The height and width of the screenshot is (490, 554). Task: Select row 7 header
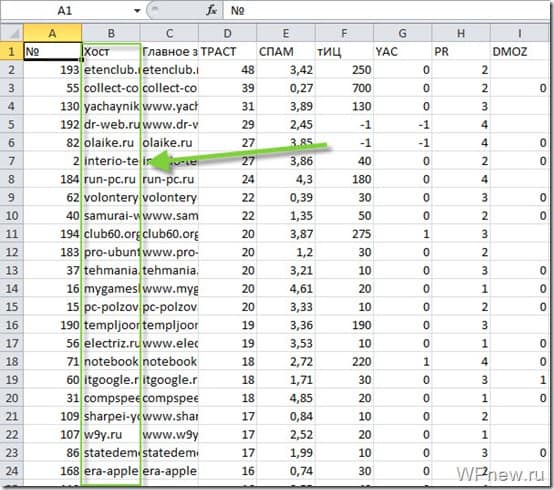(12, 161)
